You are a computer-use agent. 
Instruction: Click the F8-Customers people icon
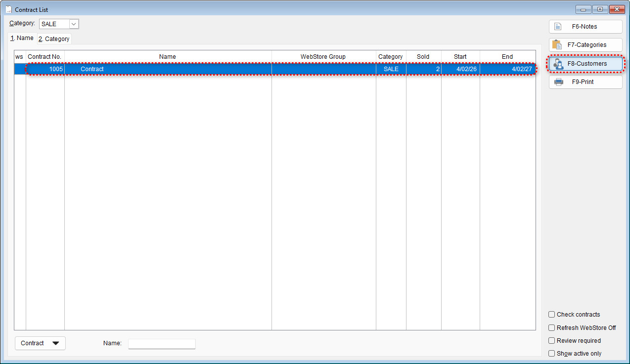point(558,64)
